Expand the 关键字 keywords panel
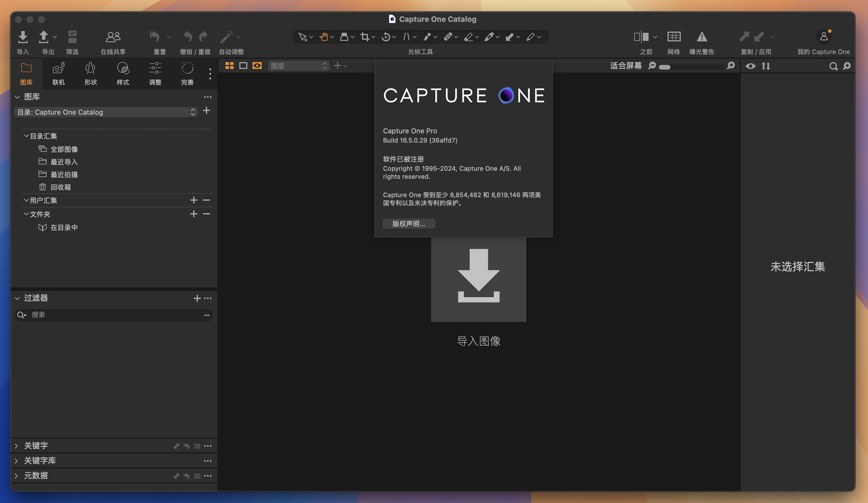Screen dimensions: 868x503 coord(16,446)
